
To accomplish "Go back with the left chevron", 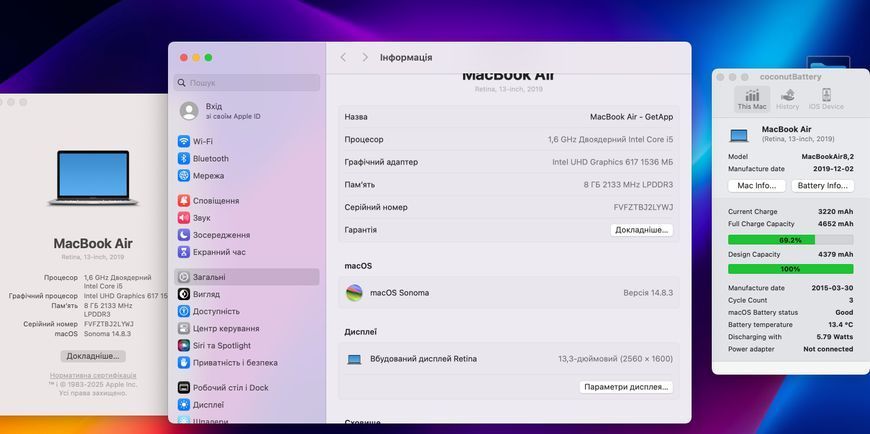I will (343, 58).
